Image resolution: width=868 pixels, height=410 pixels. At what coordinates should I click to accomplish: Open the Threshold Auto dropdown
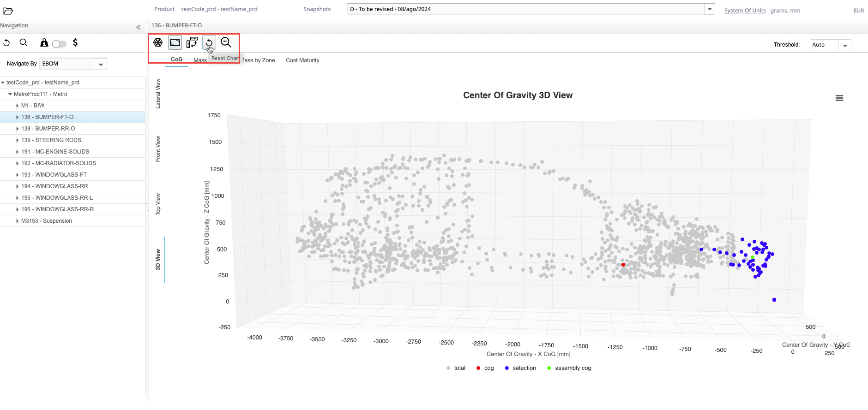click(x=844, y=45)
